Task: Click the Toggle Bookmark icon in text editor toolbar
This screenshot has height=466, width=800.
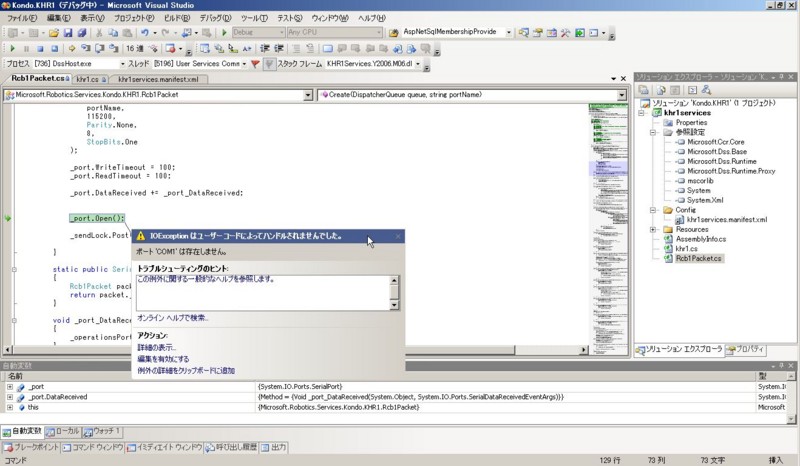Action: [x=328, y=48]
